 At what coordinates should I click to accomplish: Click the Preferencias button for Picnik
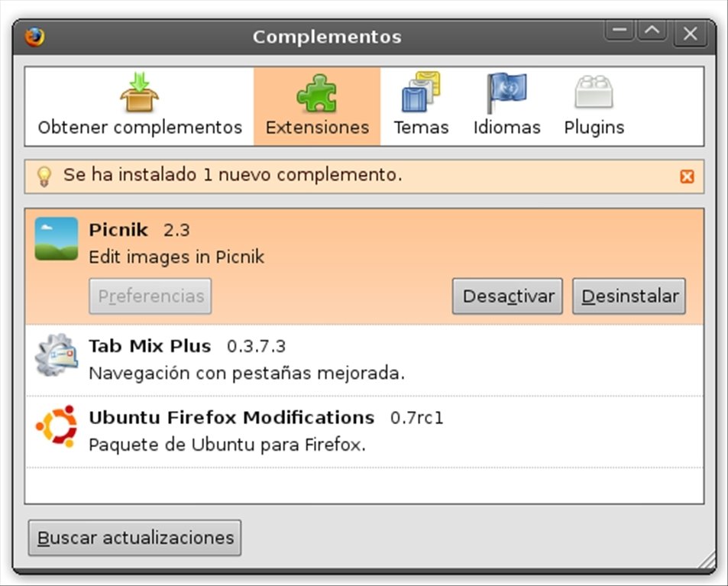click(x=150, y=296)
